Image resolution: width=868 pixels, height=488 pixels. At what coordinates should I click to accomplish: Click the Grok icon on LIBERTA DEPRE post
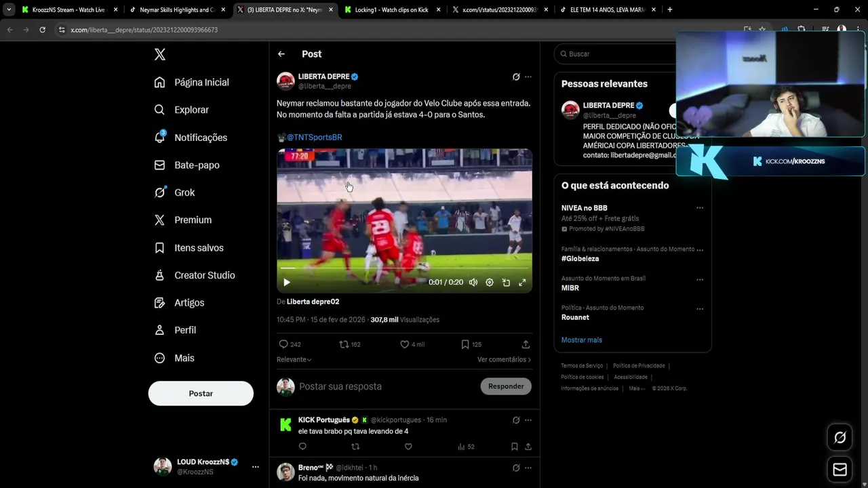click(x=516, y=77)
